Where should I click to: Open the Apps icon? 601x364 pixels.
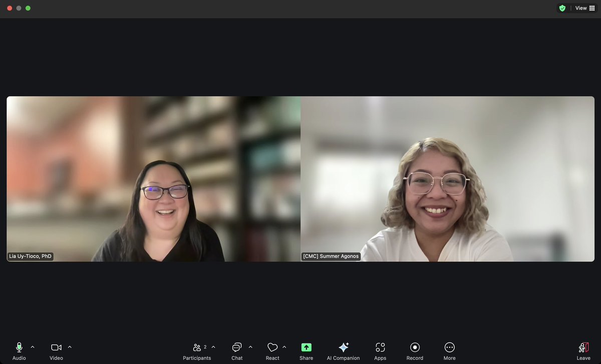[380, 347]
